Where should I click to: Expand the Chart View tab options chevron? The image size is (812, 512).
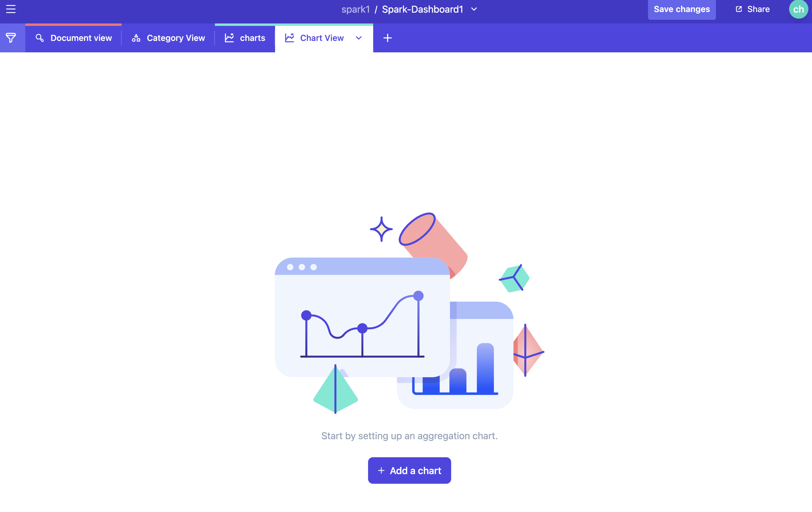pos(359,38)
